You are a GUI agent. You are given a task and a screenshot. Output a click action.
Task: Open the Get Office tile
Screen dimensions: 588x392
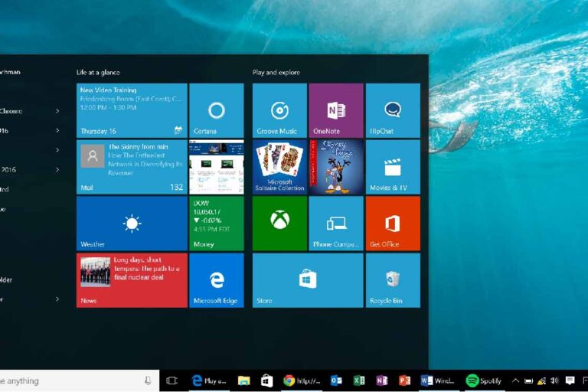[x=393, y=223]
